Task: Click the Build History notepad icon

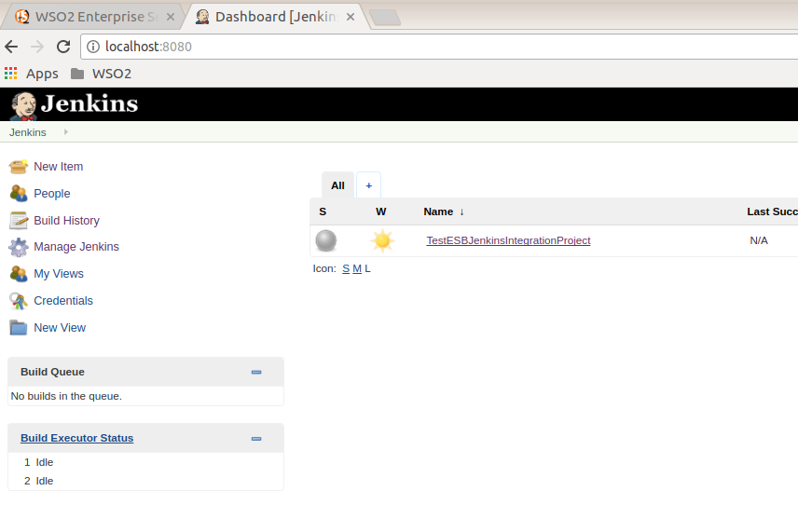Action: pos(19,220)
